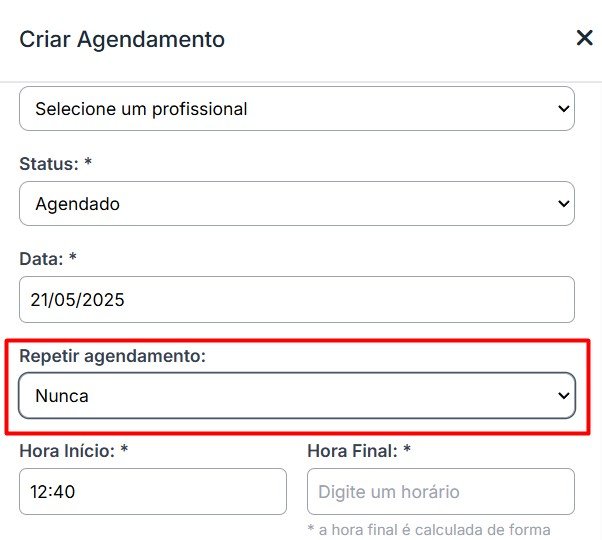Image resolution: width=602 pixels, height=540 pixels.
Task: Click the chevron on the Nunca select
Action: pyautogui.click(x=562, y=396)
